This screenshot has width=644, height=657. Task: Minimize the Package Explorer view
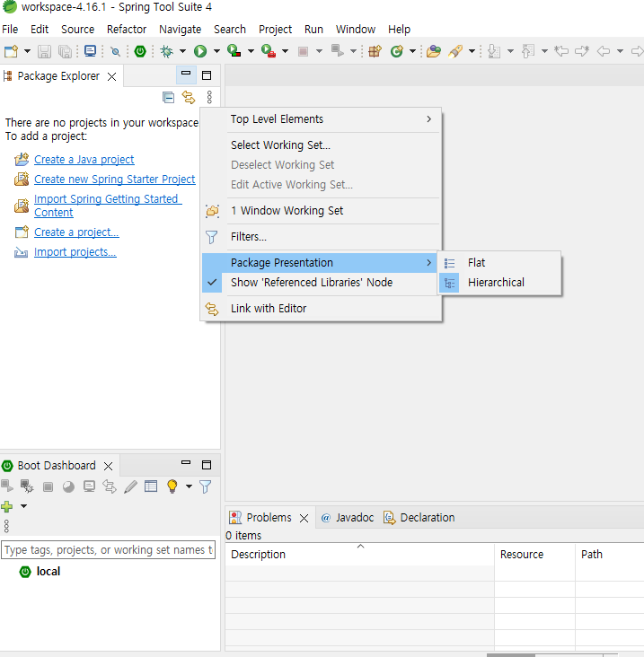186,73
